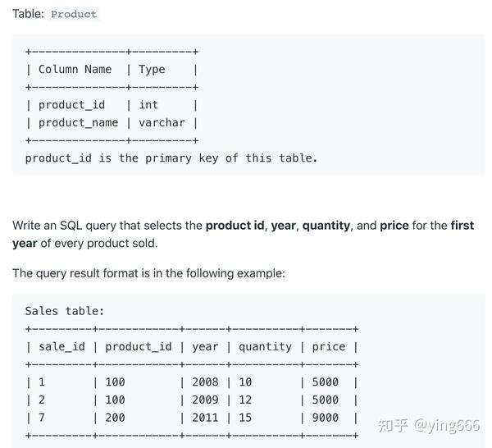492x448 pixels.
Task: Click the 'Column Name' header in schema
Action: click(75, 70)
